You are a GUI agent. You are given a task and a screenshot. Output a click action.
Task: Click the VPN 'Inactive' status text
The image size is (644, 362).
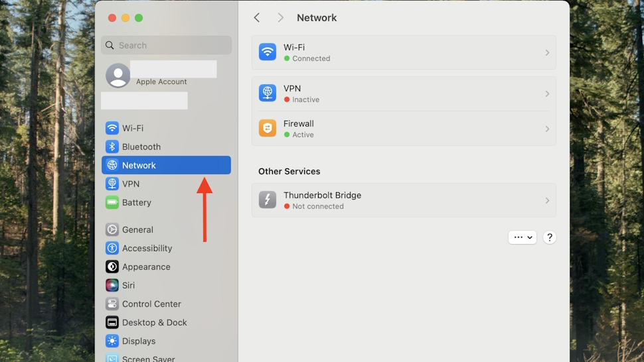pyautogui.click(x=305, y=99)
